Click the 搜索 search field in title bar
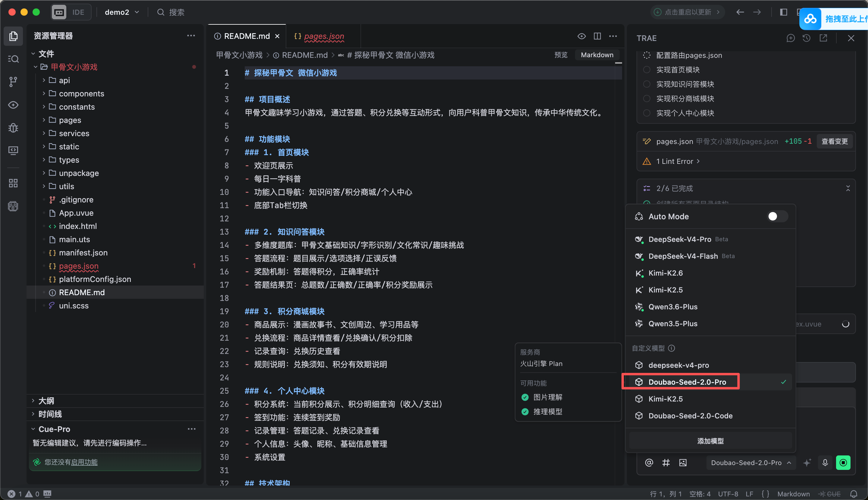The image size is (868, 500). pos(171,12)
